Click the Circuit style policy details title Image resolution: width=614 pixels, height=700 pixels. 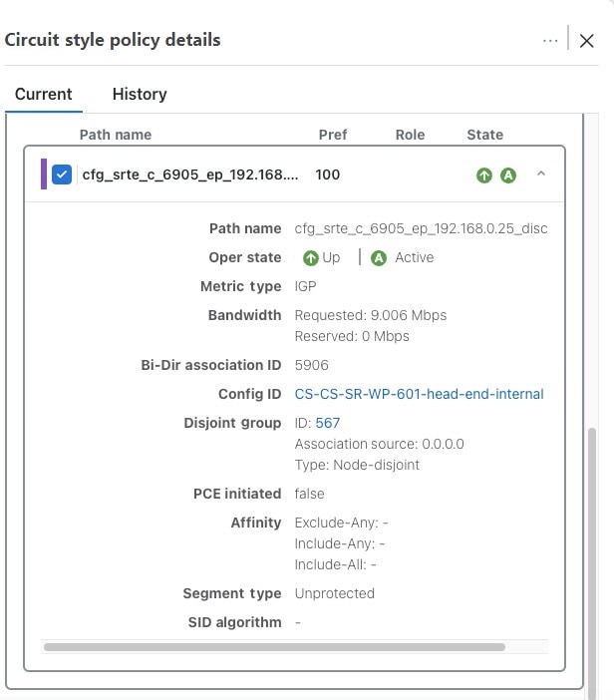tap(113, 40)
